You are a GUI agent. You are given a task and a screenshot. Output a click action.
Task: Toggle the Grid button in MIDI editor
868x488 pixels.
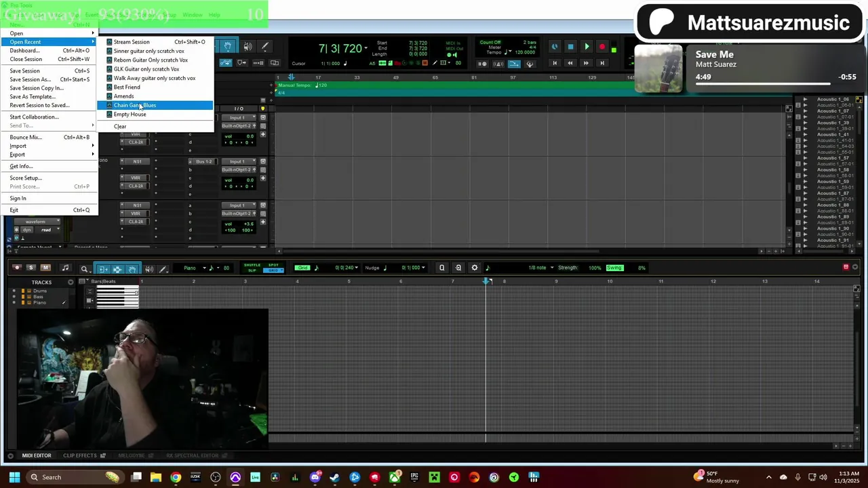pos(302,268)
